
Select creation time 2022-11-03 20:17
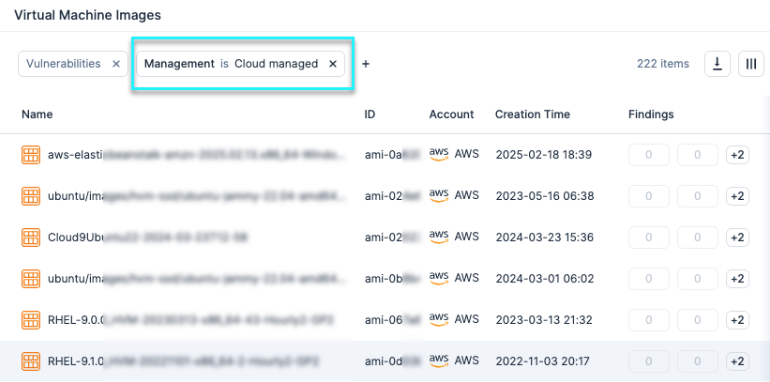pos(544,361)
